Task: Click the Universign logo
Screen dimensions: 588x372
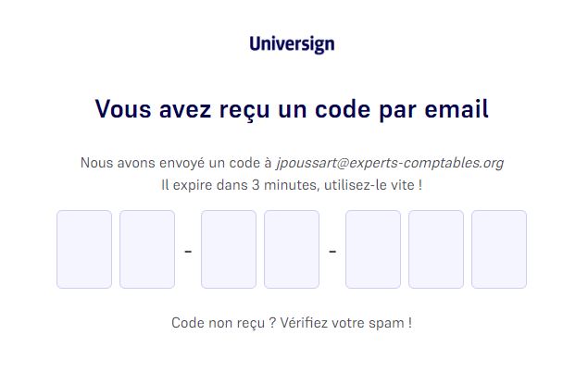Action: click(x=292, y=44)
